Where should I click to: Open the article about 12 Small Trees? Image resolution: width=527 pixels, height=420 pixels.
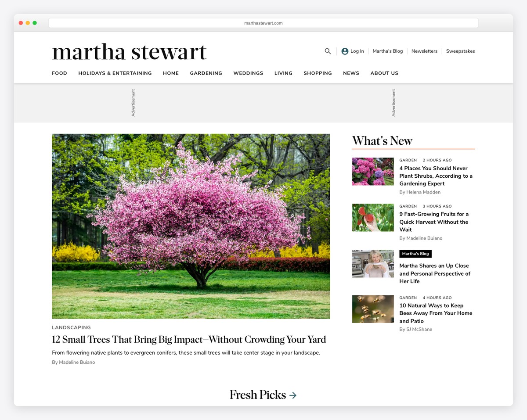[x=189, y=339]
